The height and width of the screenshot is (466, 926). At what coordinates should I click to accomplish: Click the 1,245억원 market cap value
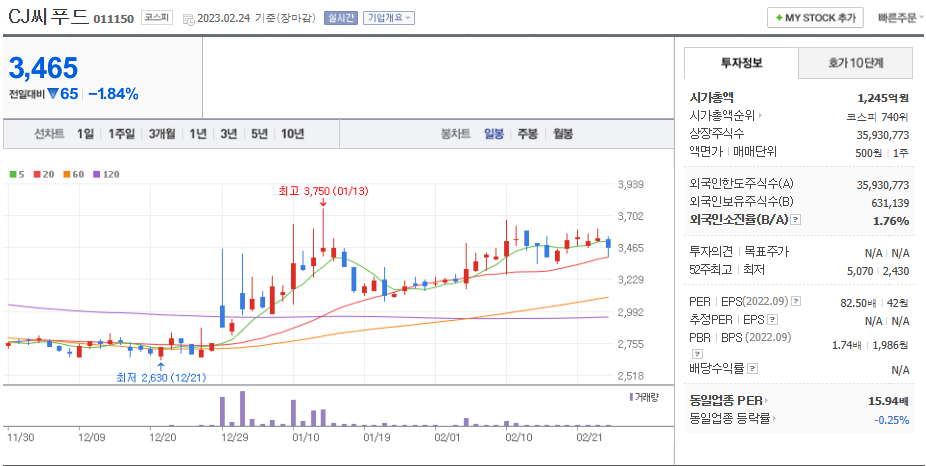coord(883,98)
